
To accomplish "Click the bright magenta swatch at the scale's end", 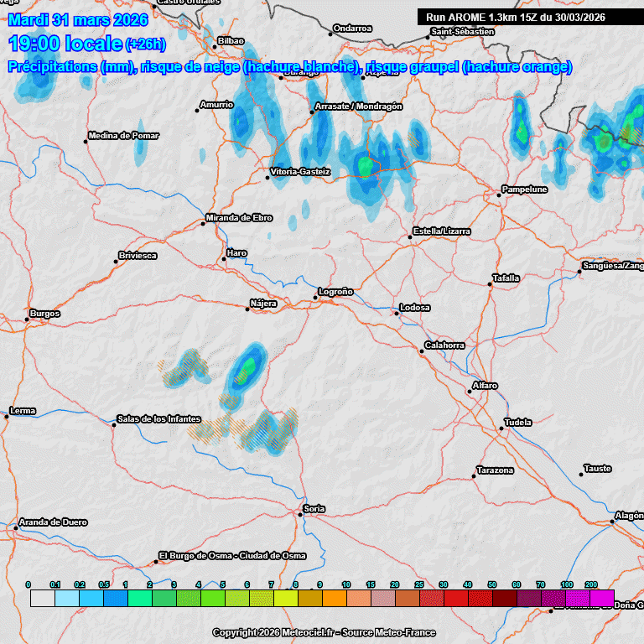I will point(602,598).
